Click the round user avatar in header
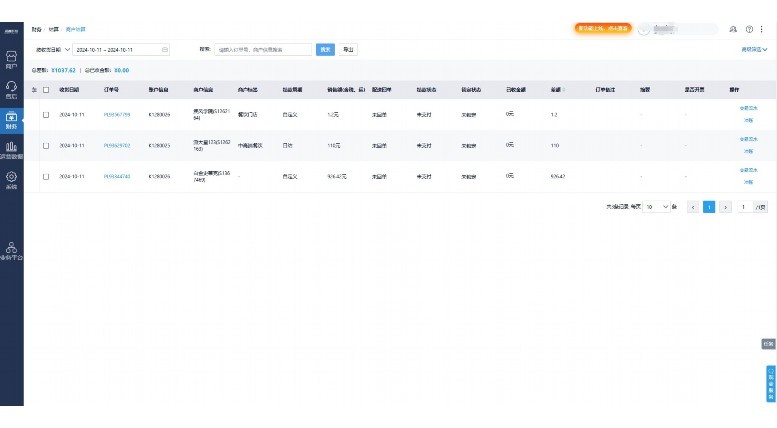The image size is (777, 428). [x=644, y=29]
